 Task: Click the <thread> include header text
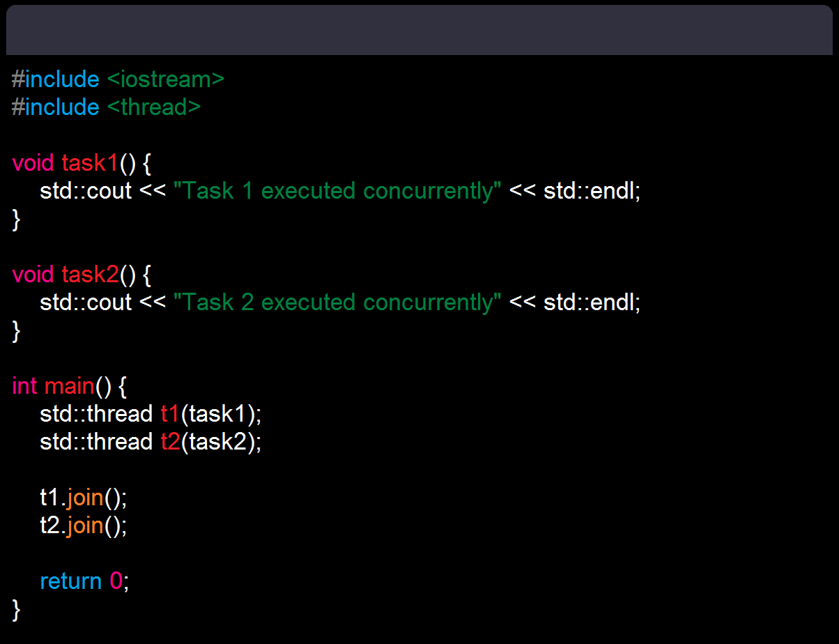click(x=154, y=107)
